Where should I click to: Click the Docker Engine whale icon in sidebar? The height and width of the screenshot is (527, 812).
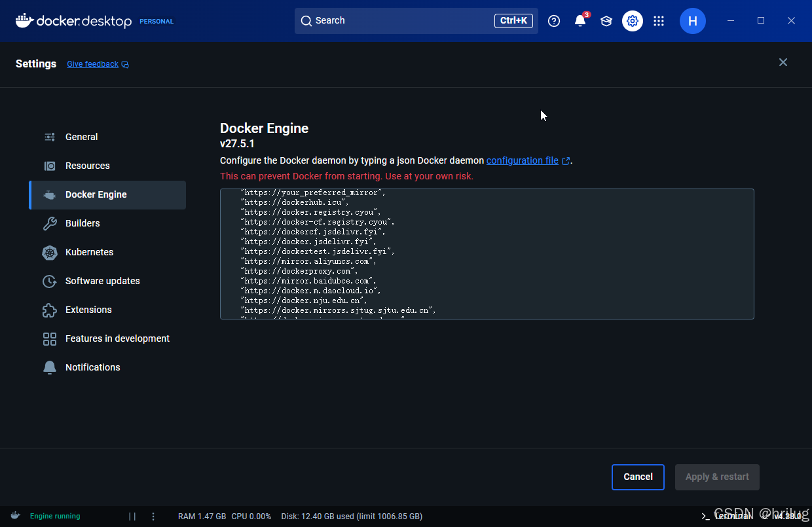pos(50,194)
